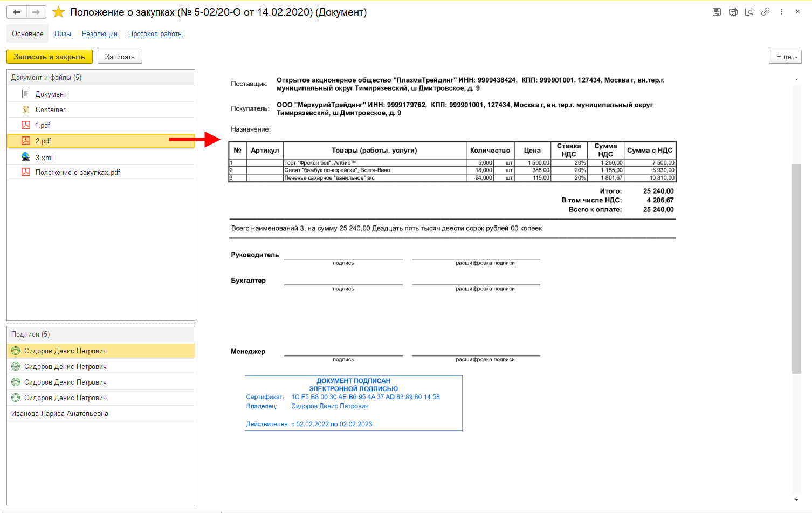Click the printer icon in header
This screenshot has height=513, width=812.
pos(733,12)
